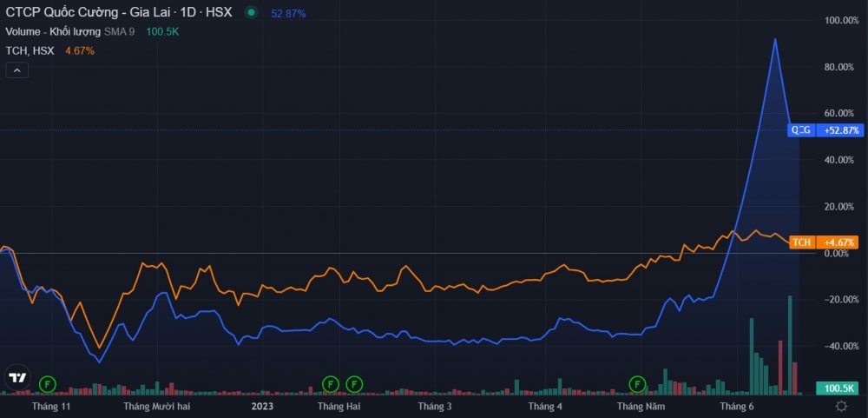The height and width of the screenshot is (418, 868).
Task: Click the 20.00% axis label
Action: click(839, 207)
